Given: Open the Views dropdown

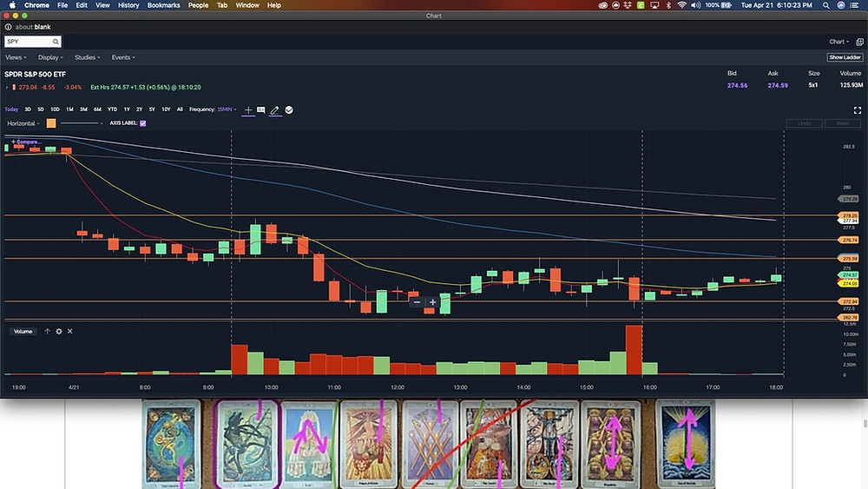Looking at the screenshot, I should 16,57.
